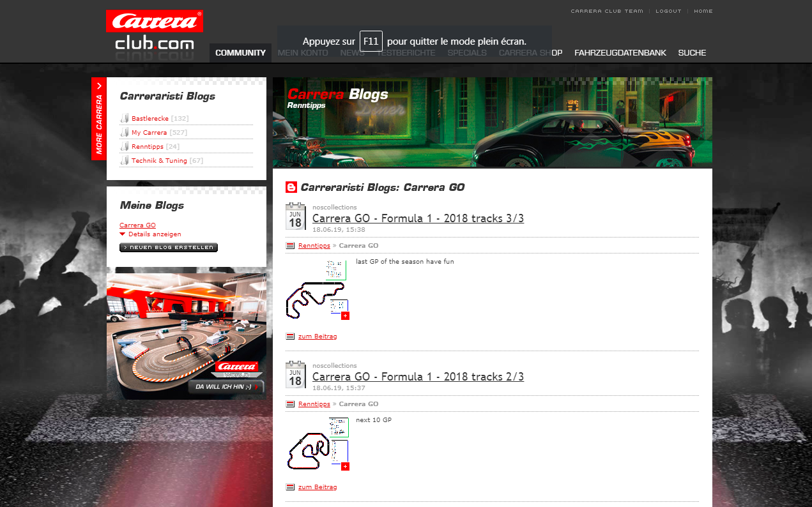Click Renntipps breadcrumb link in tracks 3/3 post
The height and width of the screenshot is (507, 812).
coord(314,245)
